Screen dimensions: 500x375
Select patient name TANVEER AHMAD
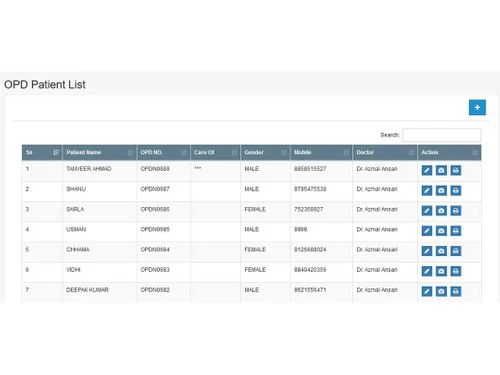(89, 169)
